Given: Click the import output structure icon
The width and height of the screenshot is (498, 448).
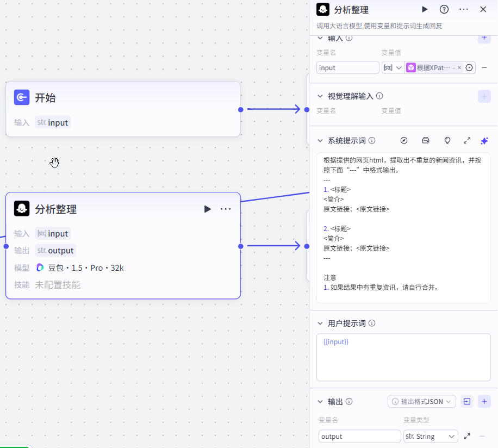Looking at the screenshot, I should pos(467,402).
